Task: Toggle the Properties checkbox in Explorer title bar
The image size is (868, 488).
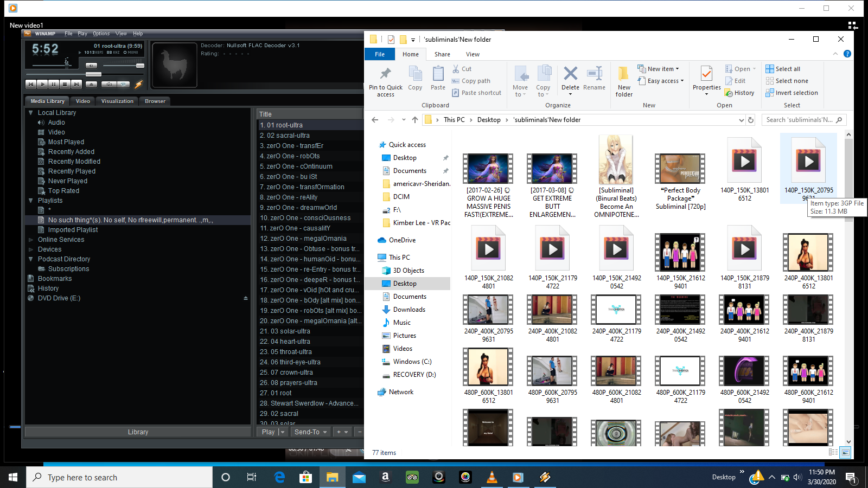Action: pyautogui.click(x=391, y=39)
